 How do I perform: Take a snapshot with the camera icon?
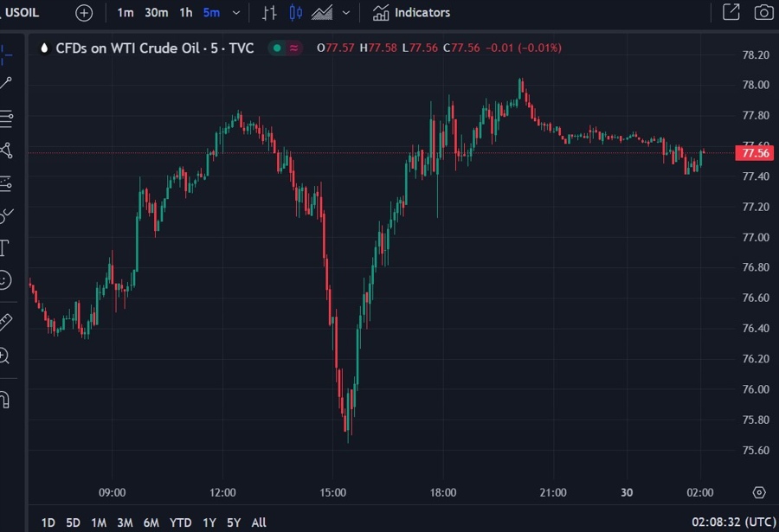tap(764, 12)
